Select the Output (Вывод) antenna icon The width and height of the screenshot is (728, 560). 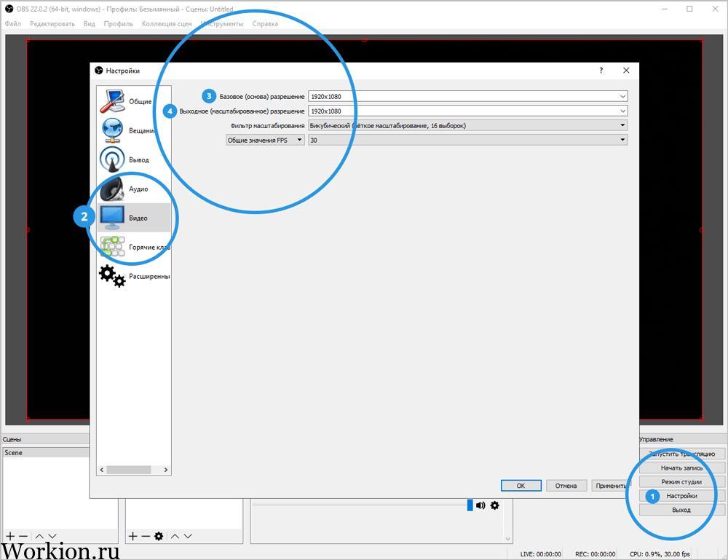click(112, 159)
